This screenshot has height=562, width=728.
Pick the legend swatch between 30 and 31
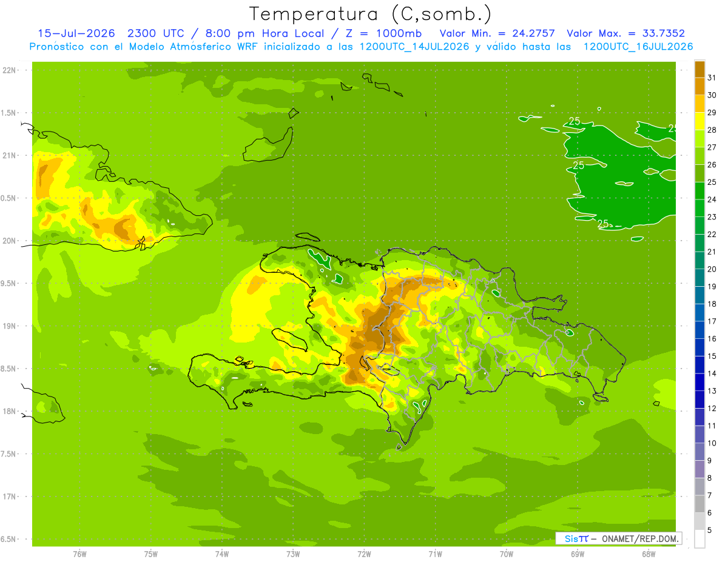[699, 86]
